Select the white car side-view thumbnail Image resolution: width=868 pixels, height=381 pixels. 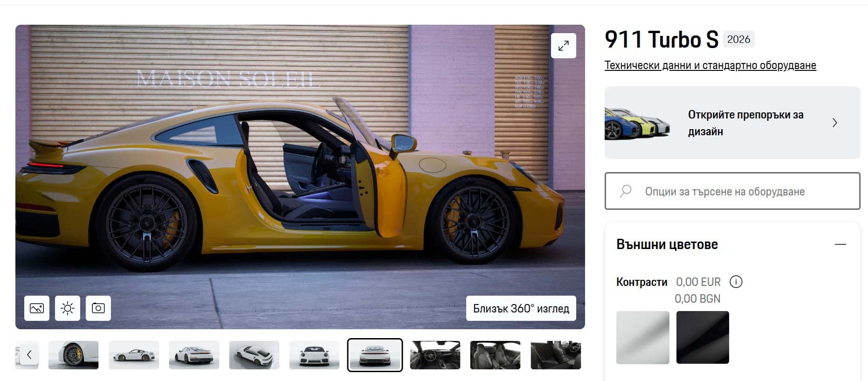tap(134, 355)
